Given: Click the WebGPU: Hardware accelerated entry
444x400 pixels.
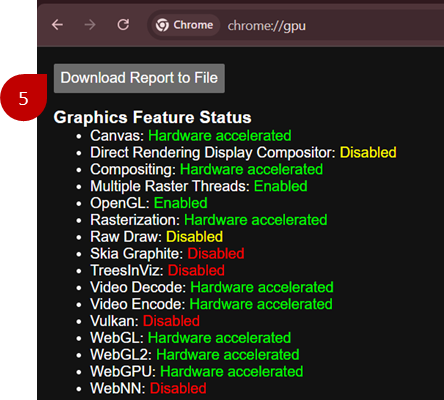Looking at the screenshot, I should (x=196, y=371).
